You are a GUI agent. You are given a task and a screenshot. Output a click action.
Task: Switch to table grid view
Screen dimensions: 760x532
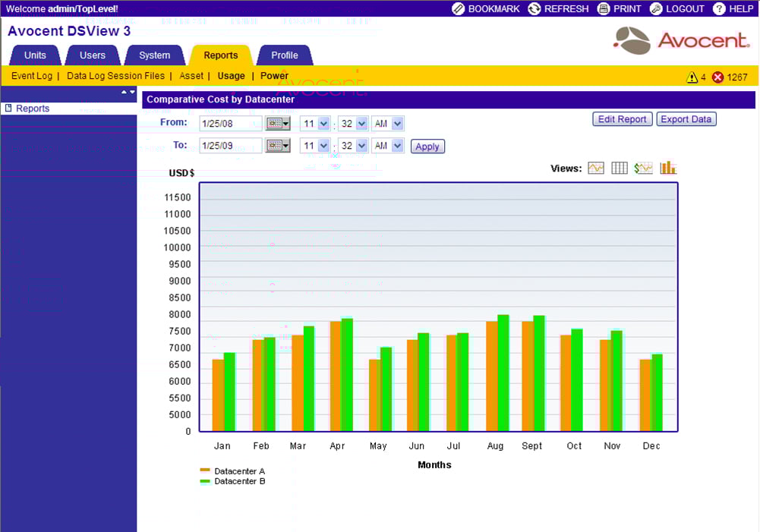(x=620, y=168)
